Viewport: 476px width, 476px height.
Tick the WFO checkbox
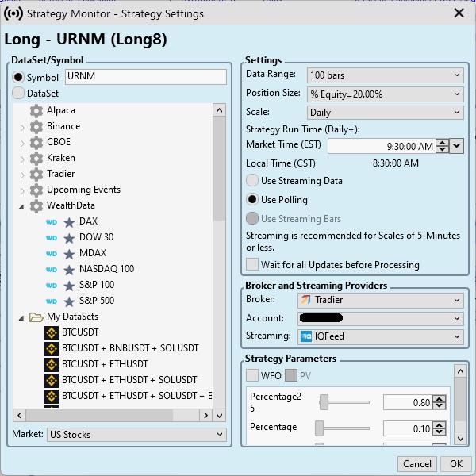click(252, 375)
